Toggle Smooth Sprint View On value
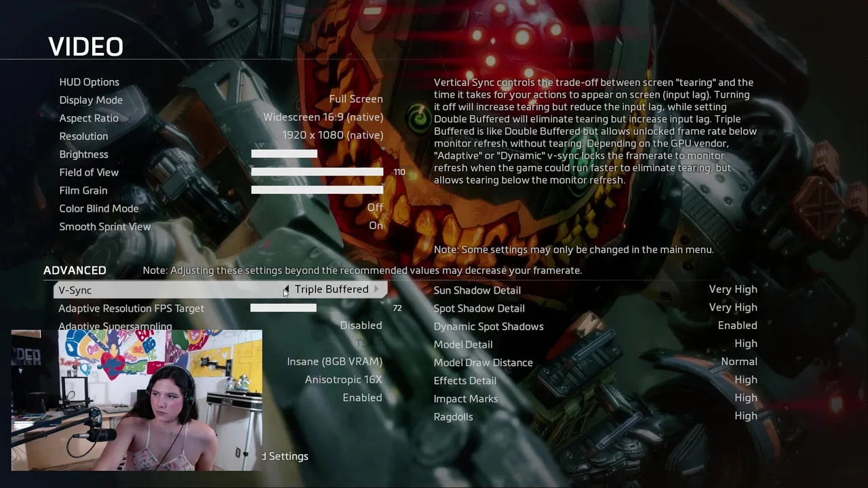The height and width of the screenshot is (488, 868). pos(376,226)
